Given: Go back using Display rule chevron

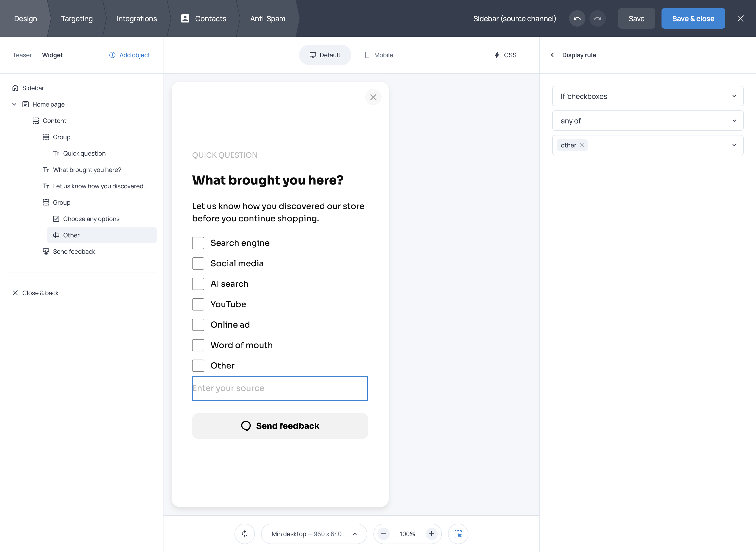Looking at the screenshot, I should click(552, 55).
